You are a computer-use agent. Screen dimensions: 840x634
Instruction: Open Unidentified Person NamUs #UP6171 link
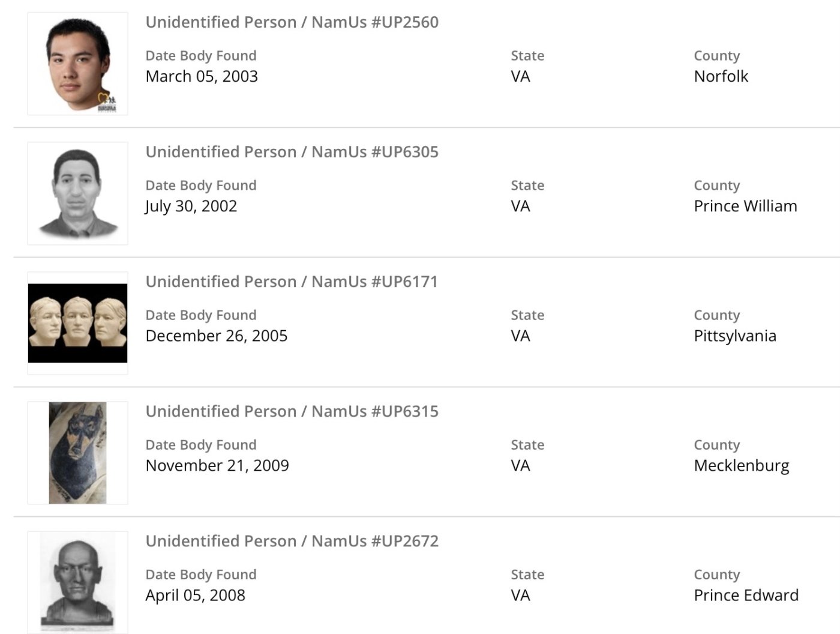pyautogui.click(x=292, y=282)
